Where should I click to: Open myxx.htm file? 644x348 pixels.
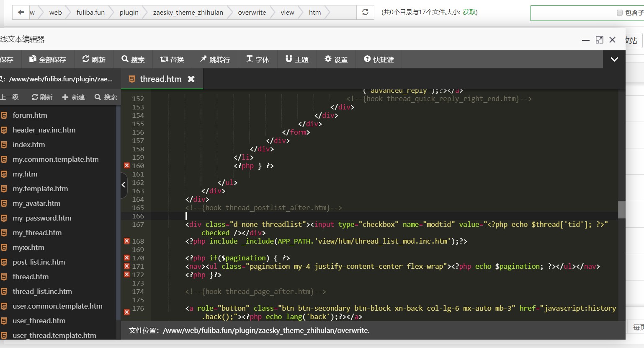pyautogui.click(x=28, y=247)
